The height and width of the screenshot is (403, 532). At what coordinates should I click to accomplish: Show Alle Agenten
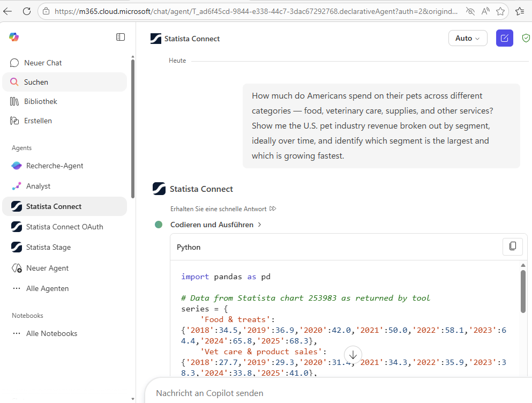pyautogui.click(x=64, y=288)
